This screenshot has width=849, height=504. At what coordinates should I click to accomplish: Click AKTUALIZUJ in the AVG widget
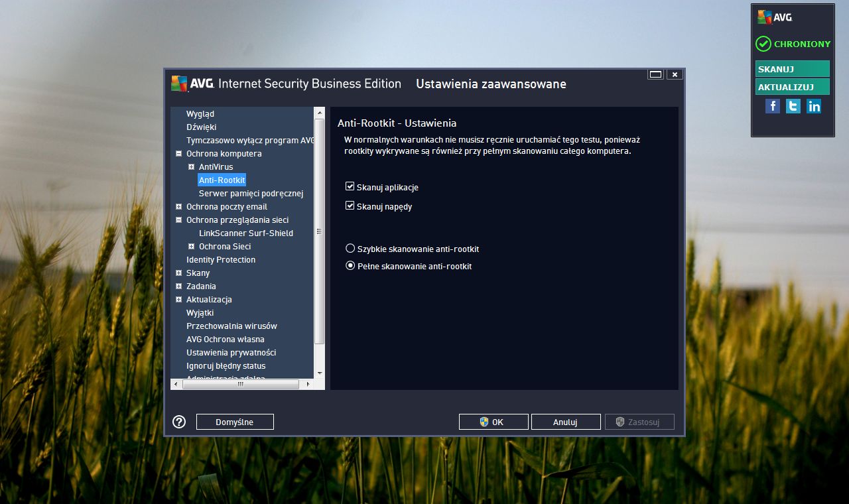tap(793, 87)
